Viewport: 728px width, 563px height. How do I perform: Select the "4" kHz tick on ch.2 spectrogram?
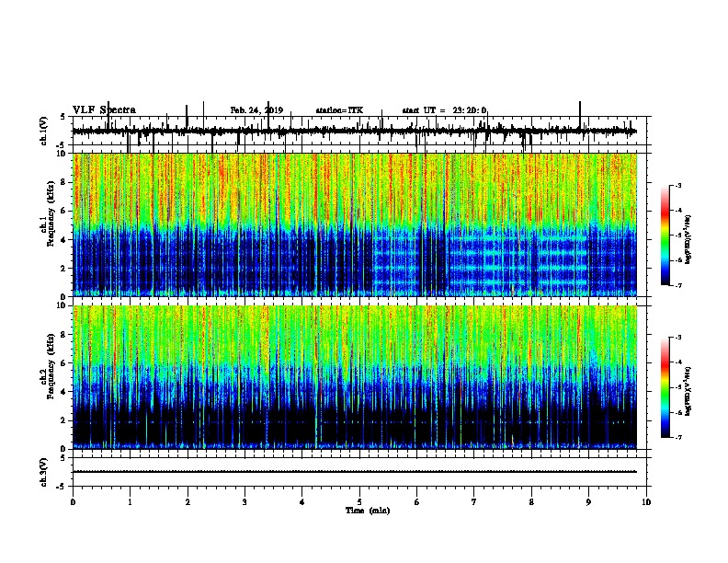[x=64, y=392]
